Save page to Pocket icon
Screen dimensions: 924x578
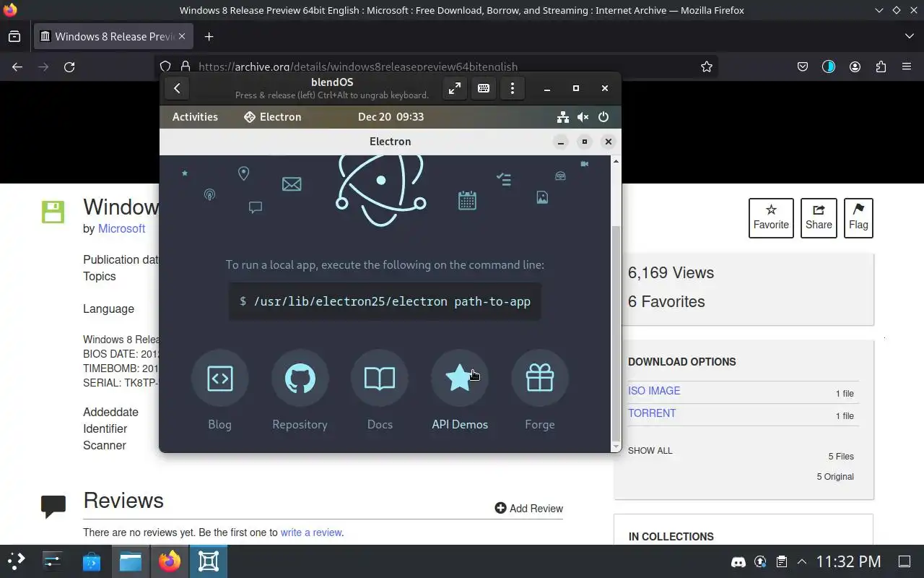click(803, 66)
